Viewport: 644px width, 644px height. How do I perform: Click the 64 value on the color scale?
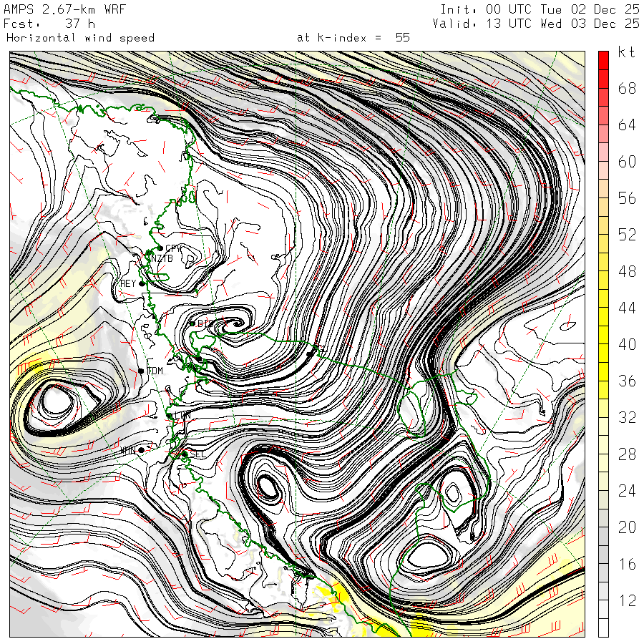coord(627,125)
